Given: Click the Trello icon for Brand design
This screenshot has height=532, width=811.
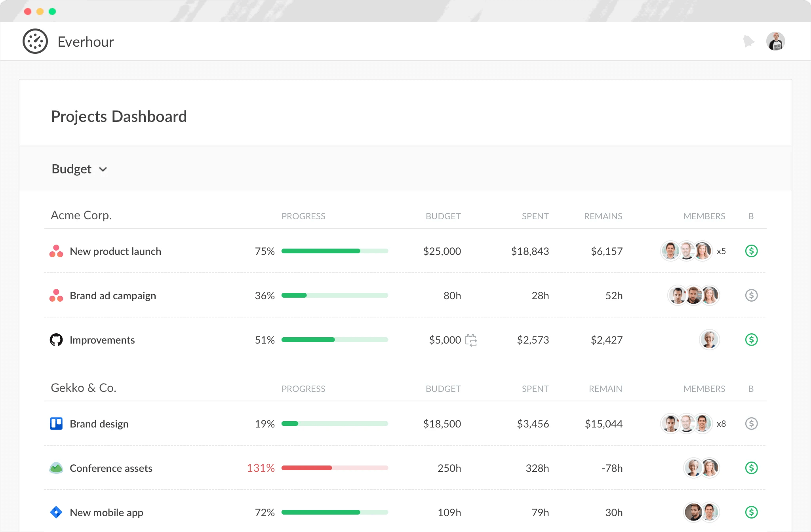Looking at the screenshot, I should click(x=56, y=424).
